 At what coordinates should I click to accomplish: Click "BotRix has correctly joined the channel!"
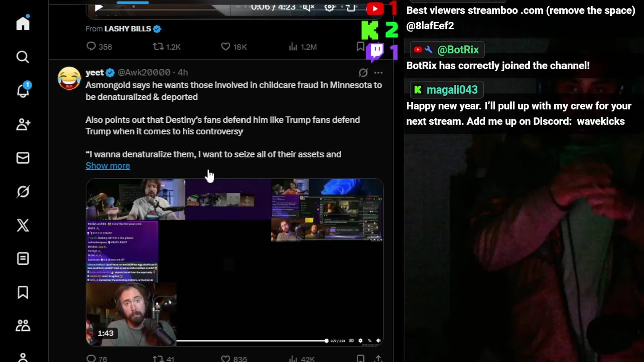[498, 66]
